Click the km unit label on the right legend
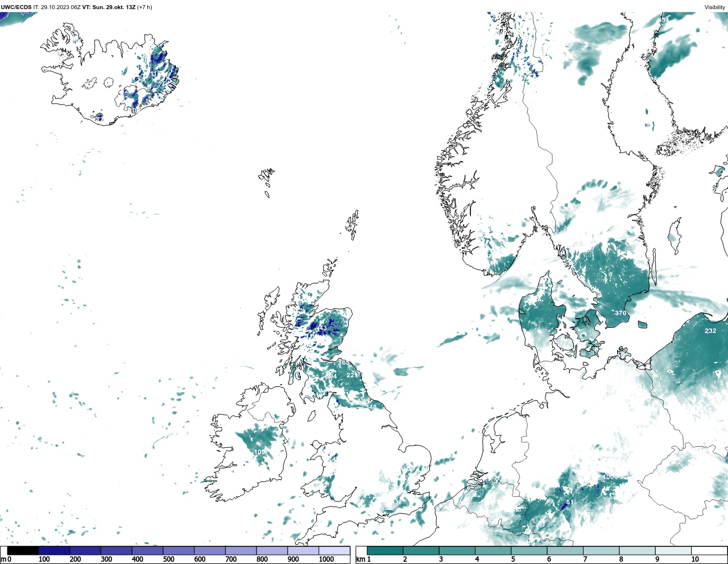The width and height of the screenshot is (728, 564). (361, 559)
